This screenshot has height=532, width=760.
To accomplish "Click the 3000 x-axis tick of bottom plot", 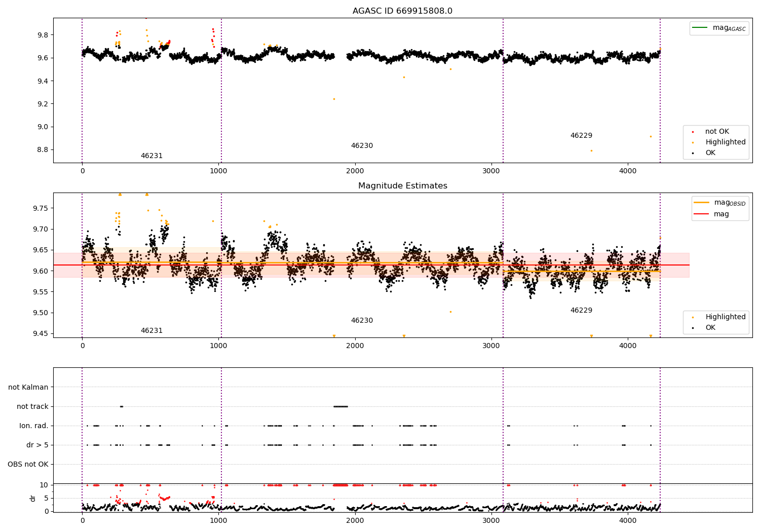I will 491,520.
